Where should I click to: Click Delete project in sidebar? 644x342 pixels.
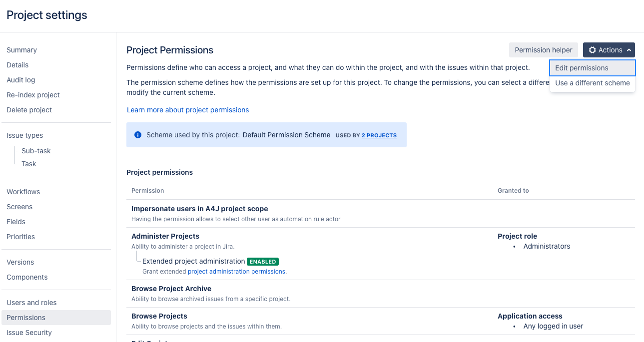(29, 110)
